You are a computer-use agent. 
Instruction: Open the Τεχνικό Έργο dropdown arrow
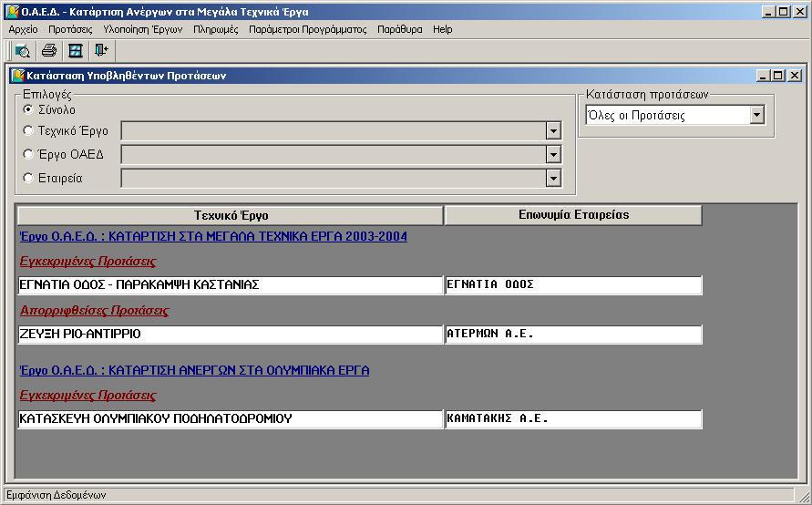(553, 131)
